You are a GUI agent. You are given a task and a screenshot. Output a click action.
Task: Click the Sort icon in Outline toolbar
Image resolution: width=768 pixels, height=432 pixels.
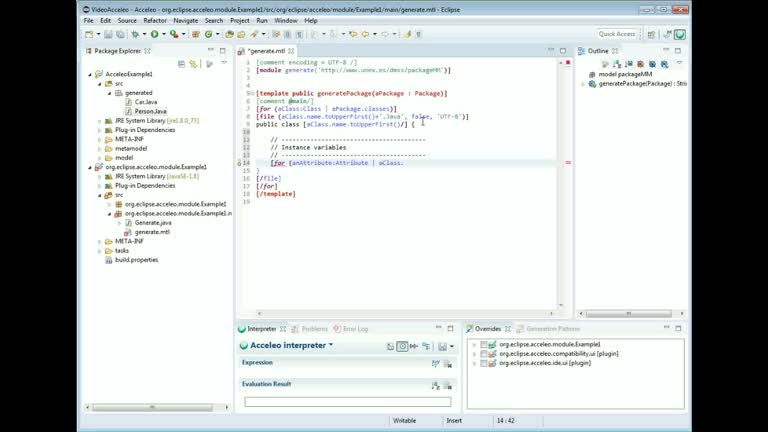pos(617,64)
